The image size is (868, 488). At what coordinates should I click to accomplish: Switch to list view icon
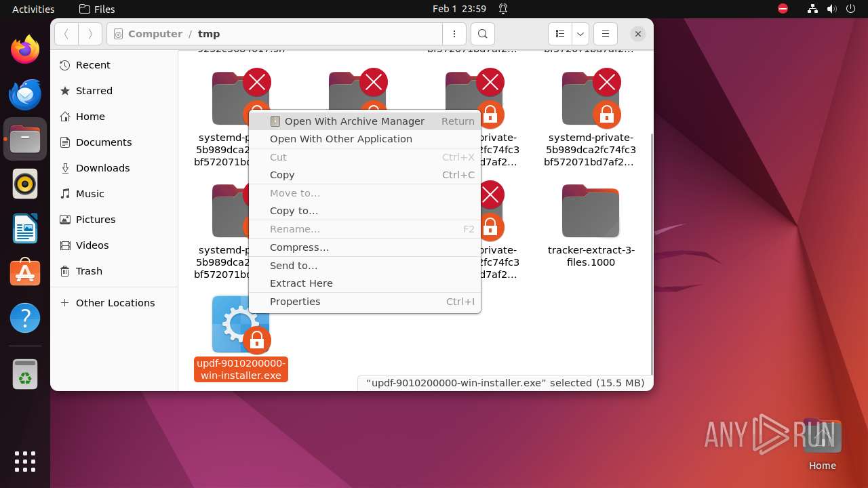[560, 34]
